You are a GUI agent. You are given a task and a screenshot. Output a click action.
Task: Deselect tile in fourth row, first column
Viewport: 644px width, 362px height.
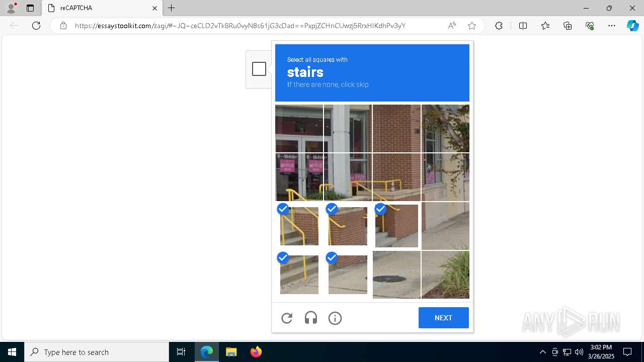pos(299,275)
